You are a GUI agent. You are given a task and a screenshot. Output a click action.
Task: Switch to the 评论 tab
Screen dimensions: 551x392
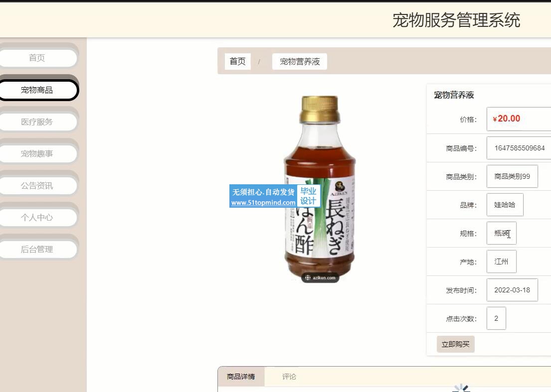(x=289, y=377)
